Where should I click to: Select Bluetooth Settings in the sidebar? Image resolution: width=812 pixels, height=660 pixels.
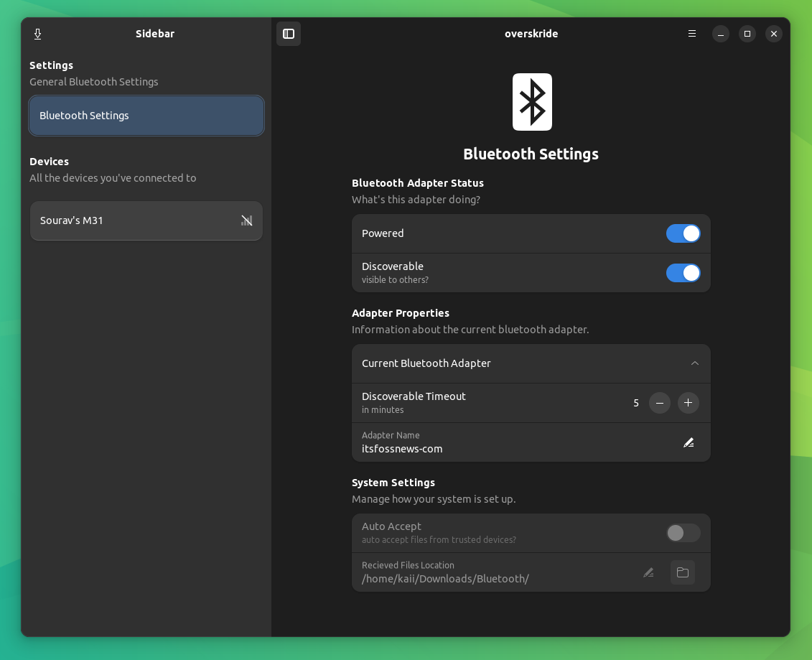(x=146, y=116)
